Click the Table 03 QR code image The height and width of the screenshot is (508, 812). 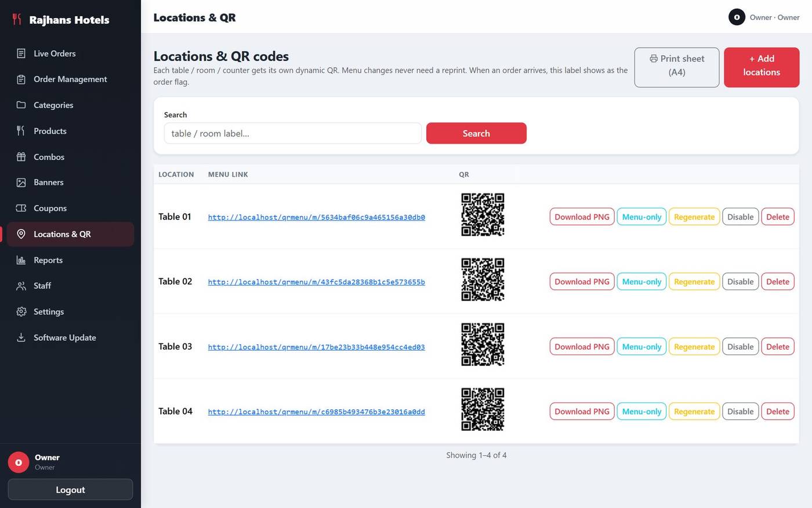483,345
